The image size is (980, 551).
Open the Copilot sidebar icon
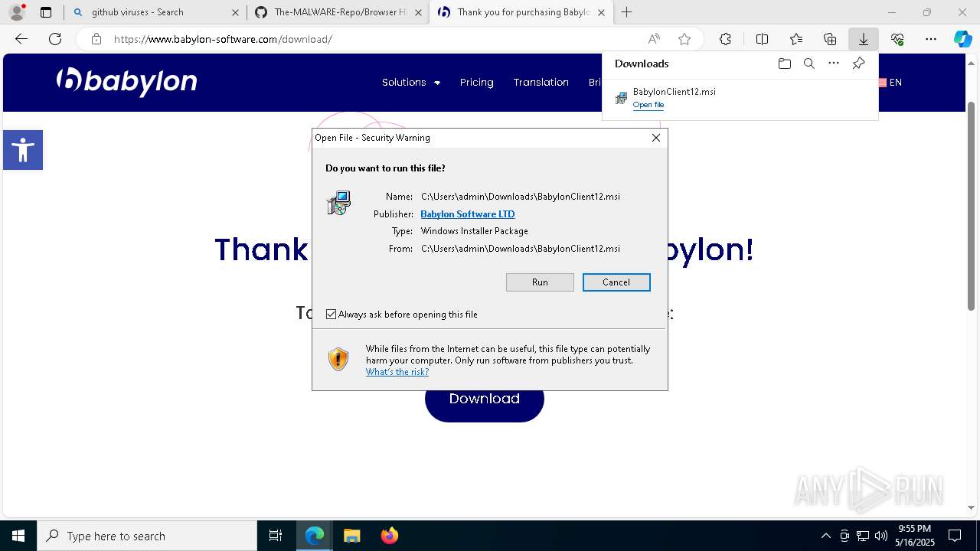962,39
